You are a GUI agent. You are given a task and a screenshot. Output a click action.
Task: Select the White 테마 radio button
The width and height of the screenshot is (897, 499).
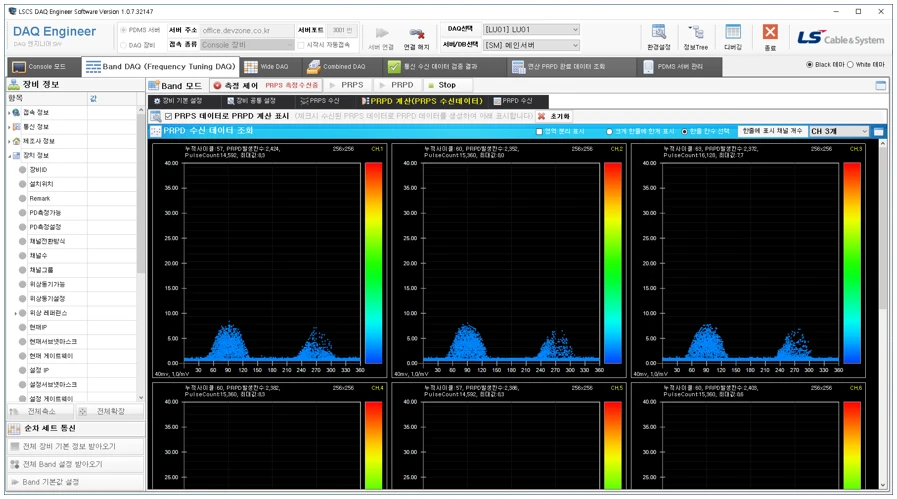850,65
